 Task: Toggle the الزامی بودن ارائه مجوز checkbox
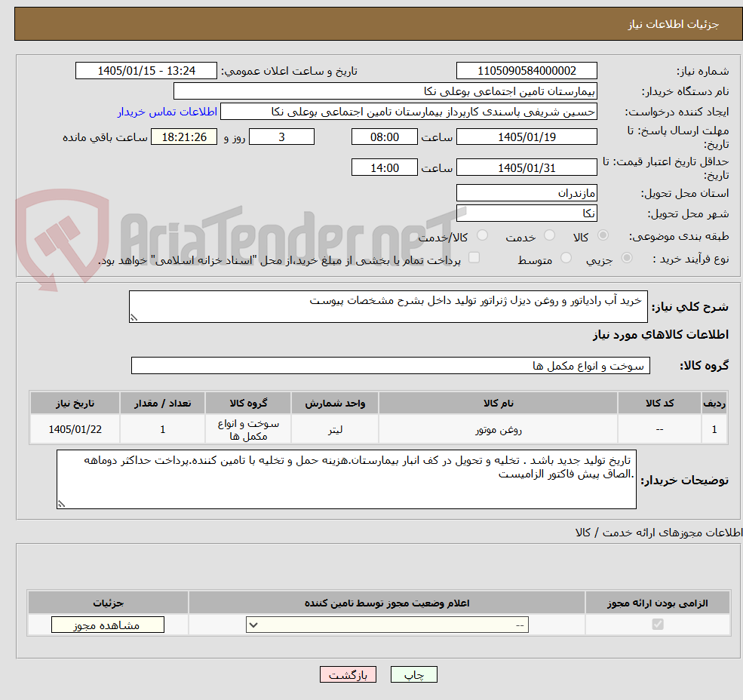point(658,624)
